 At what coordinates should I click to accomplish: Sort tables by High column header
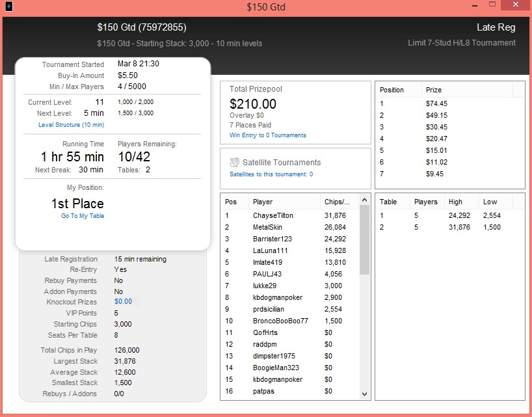(456, 202)
